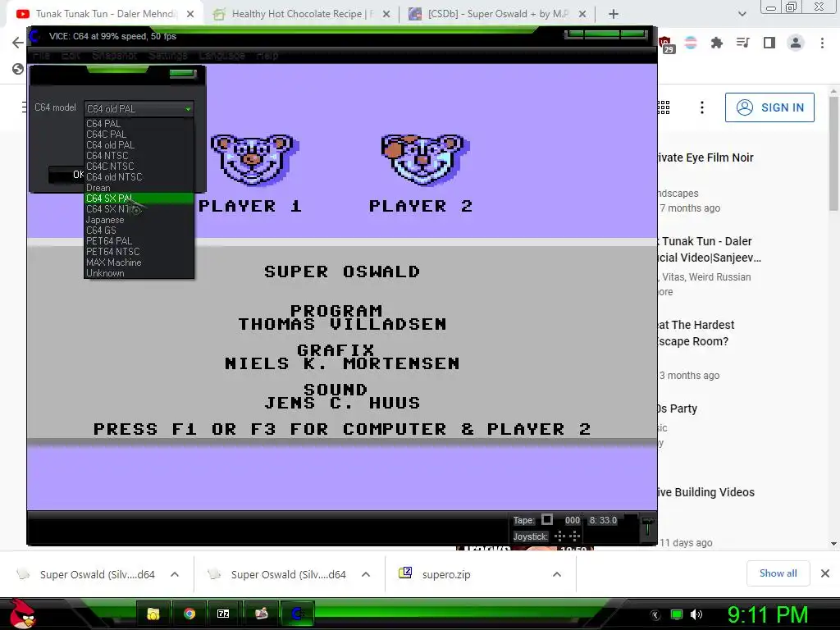Open Beat The Hardest Escape Room video

point(696,333)
